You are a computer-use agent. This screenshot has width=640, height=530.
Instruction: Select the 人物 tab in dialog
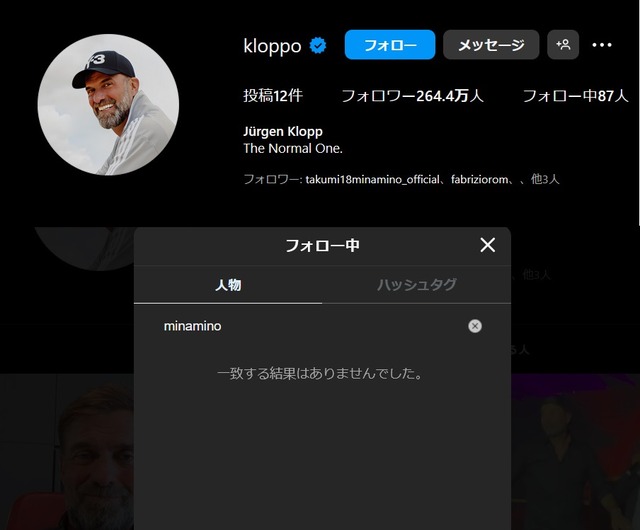[x=228, y=285]
